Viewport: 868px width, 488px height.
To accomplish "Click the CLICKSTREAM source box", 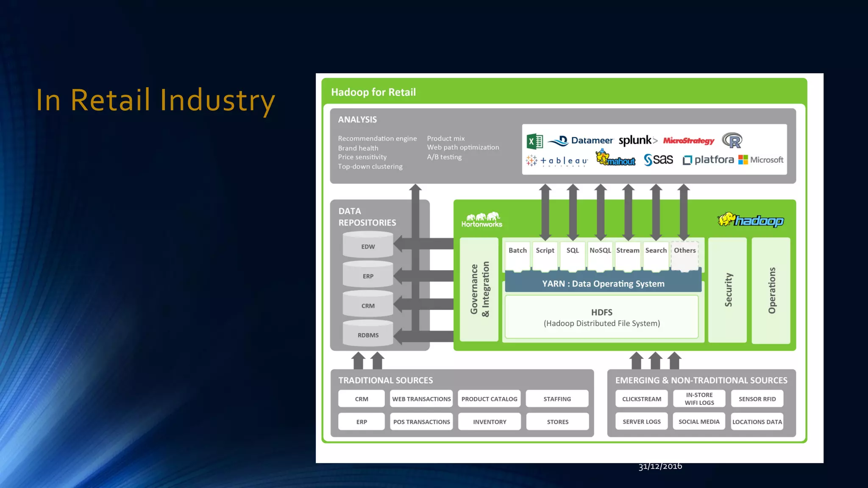I will coord(641,399).
